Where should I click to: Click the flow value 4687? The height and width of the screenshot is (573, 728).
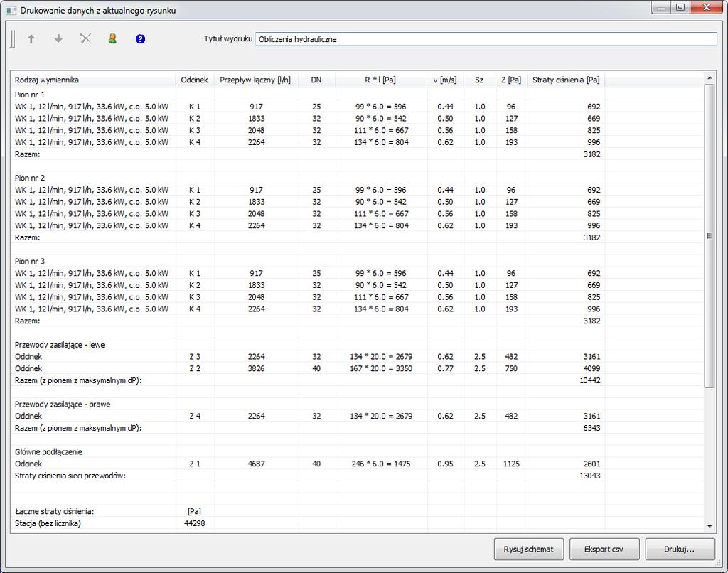pyautogui.click(x=256, y=464)
